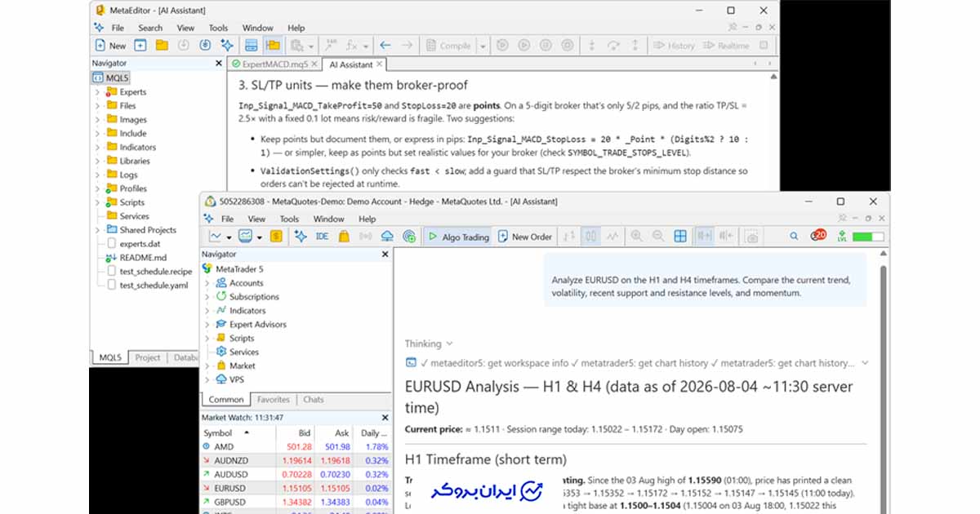Expand the tool calls list chevron

click(x=866, y=363)
